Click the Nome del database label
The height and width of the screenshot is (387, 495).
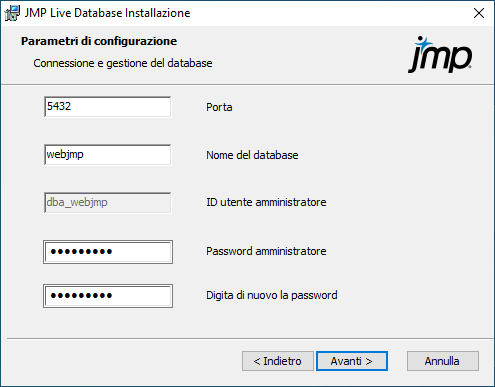(x=252, y=155)
